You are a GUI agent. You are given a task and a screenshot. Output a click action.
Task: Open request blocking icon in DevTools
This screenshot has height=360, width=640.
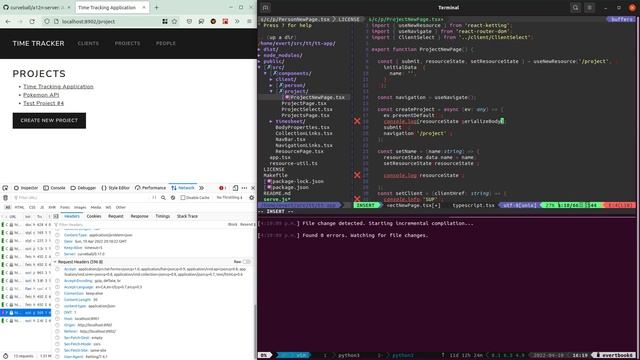173,198
